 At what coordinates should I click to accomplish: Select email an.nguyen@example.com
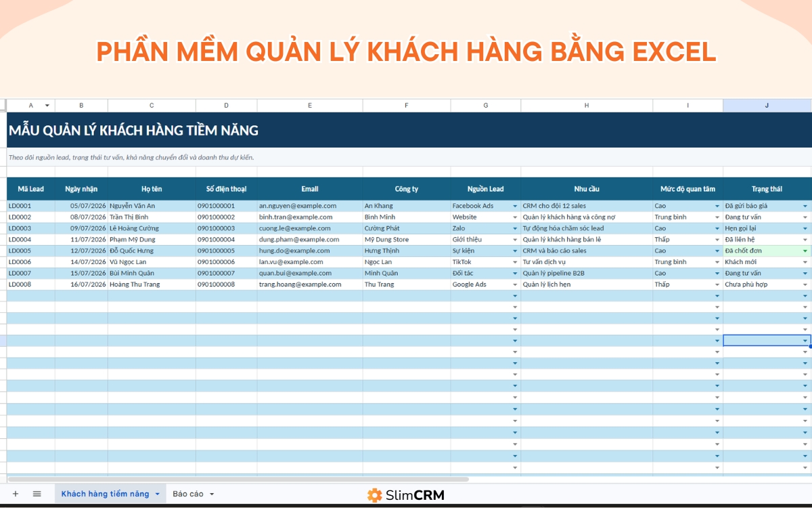point(310,206)
